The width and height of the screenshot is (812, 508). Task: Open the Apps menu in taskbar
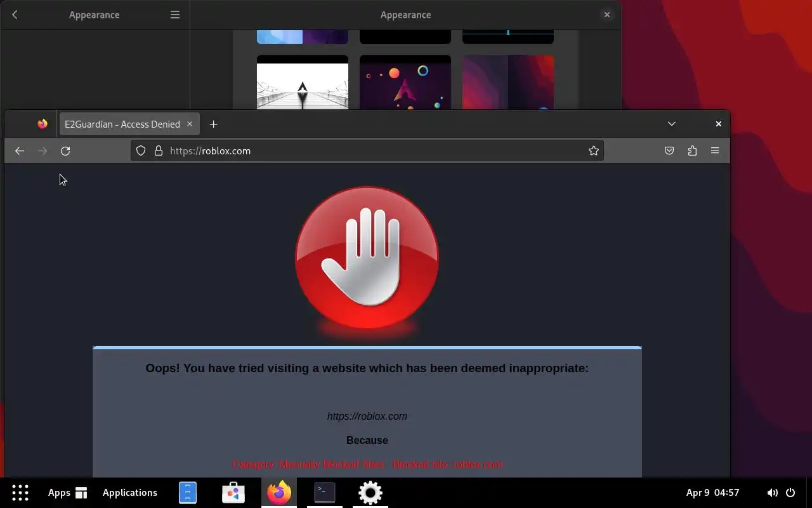pyautogui.click(x=67, y=492)
